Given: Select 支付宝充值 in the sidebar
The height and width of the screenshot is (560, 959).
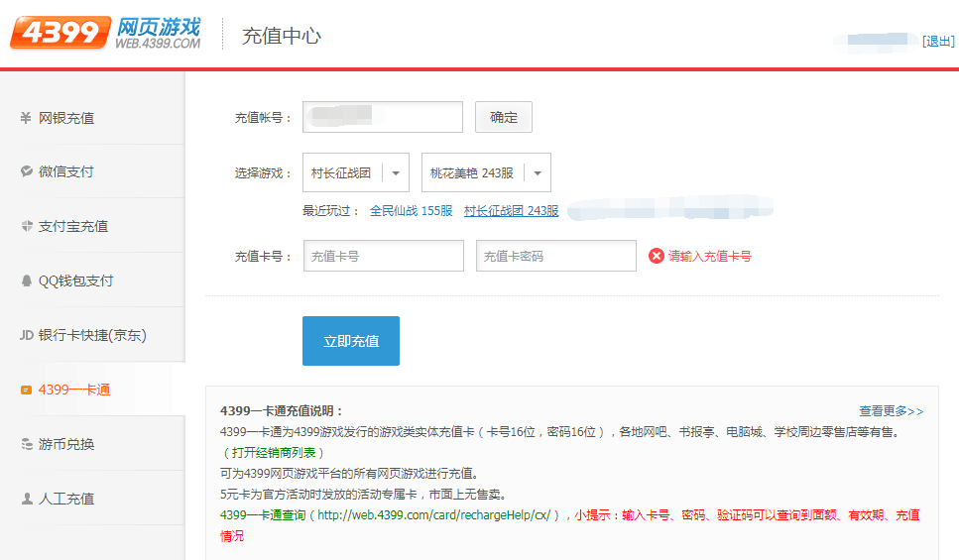Looking at the screenshot, I should pyautogui.click(x=92, y=226).
